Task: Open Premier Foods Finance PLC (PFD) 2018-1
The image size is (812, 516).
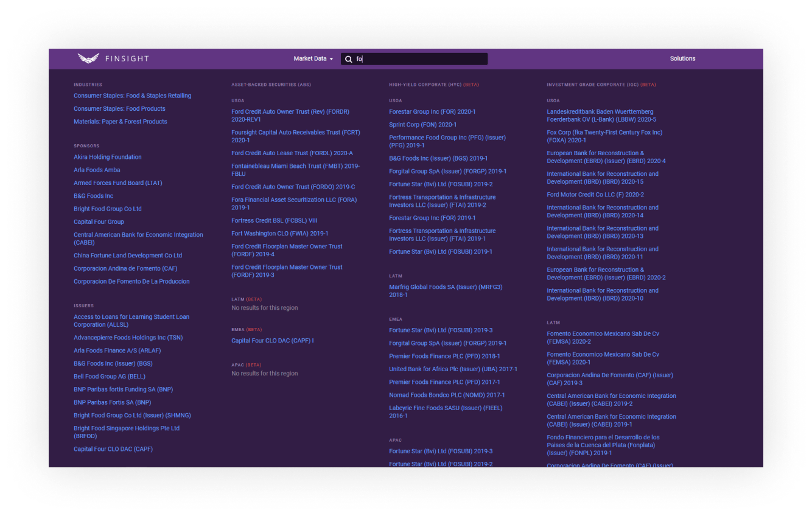Action: coord(444,356)
